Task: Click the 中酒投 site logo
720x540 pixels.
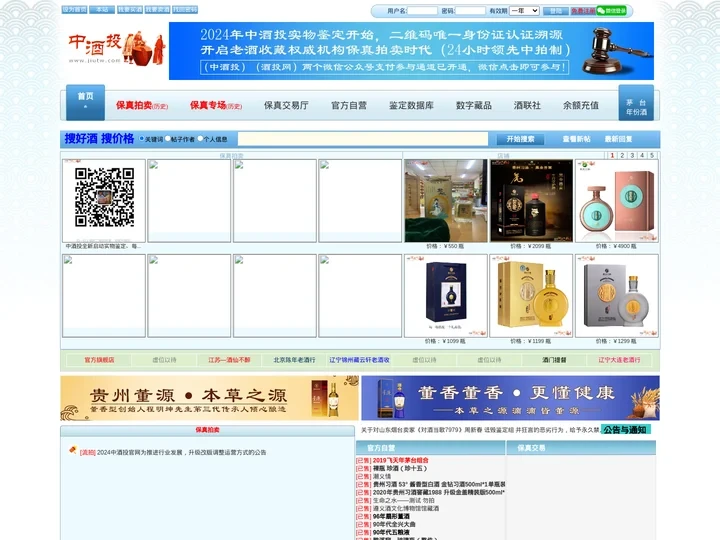Action: point(116,49)
